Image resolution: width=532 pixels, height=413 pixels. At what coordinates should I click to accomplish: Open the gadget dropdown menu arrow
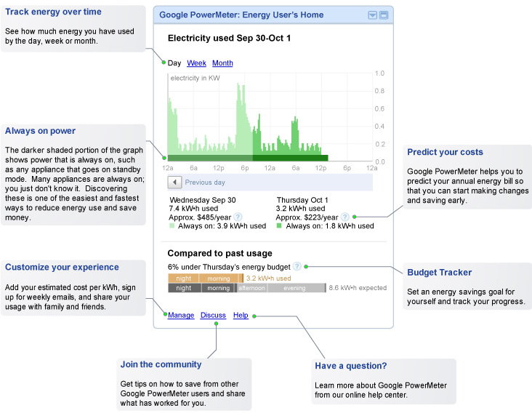click(x=372, y=15)
